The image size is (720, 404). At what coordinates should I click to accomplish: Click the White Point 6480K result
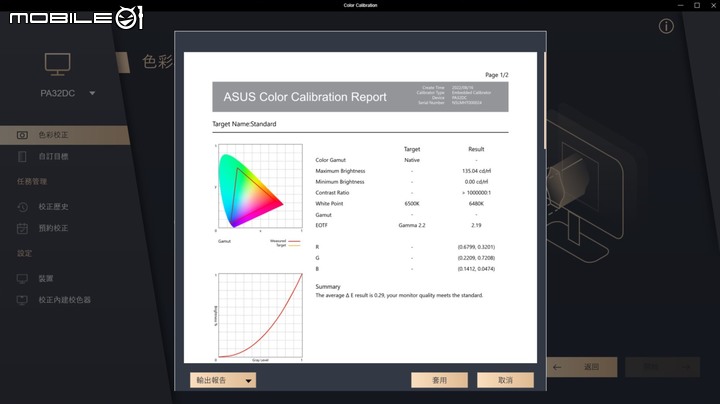click(x=476, y=203)
